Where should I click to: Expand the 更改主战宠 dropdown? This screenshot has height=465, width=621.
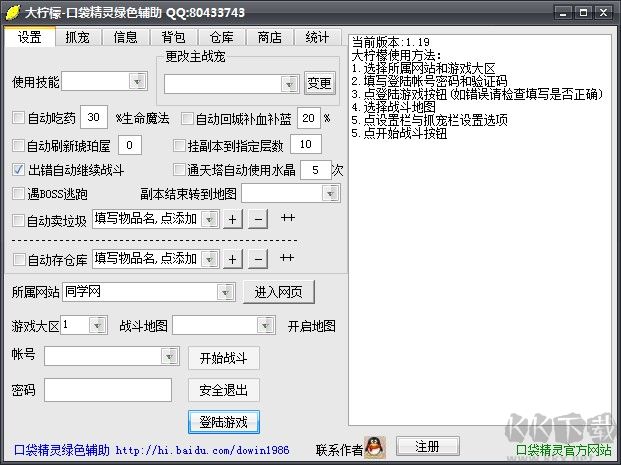pyautogui.click(x=290, y=84)
